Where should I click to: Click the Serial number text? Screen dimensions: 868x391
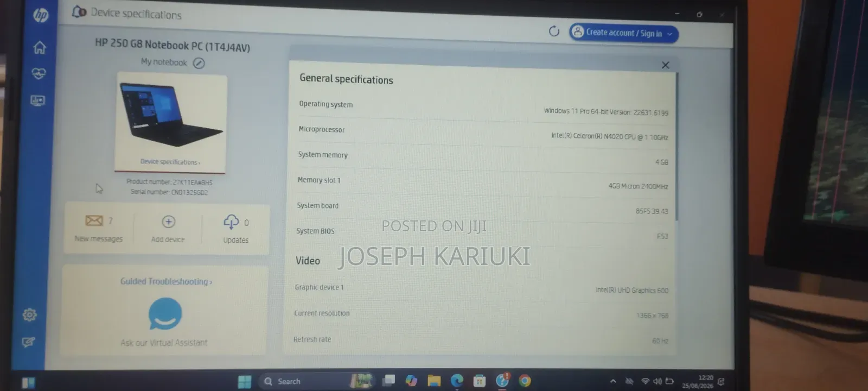(169, 192)
